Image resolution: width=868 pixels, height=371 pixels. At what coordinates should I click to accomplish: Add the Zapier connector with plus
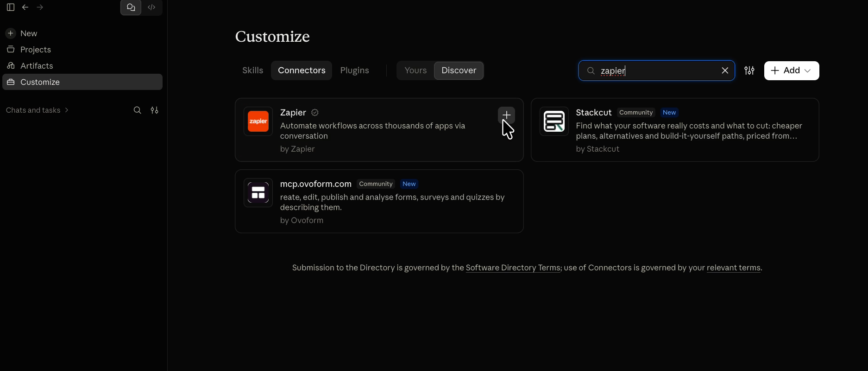pos(506,115)
